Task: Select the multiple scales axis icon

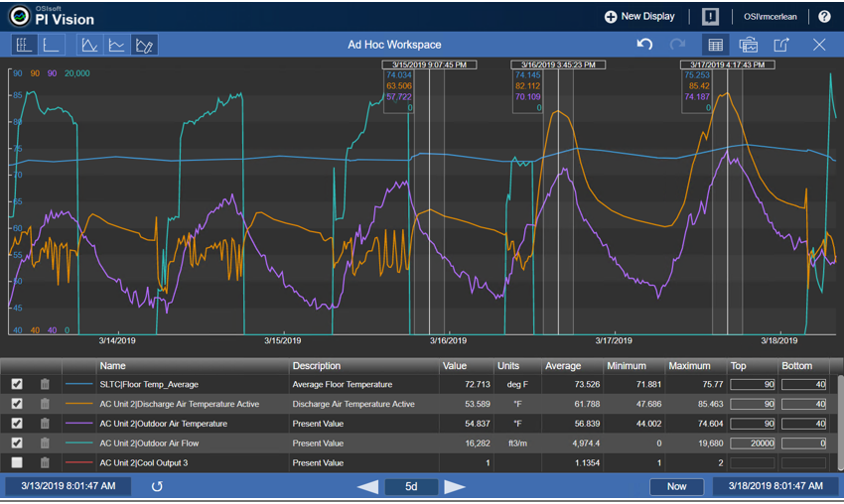Action: [24, 45]
